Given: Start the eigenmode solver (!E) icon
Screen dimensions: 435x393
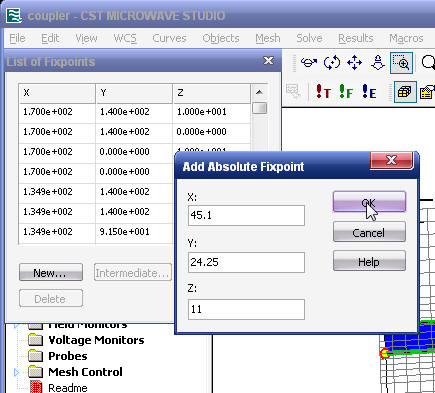Looking at the screenshot, I should point(369,92).
